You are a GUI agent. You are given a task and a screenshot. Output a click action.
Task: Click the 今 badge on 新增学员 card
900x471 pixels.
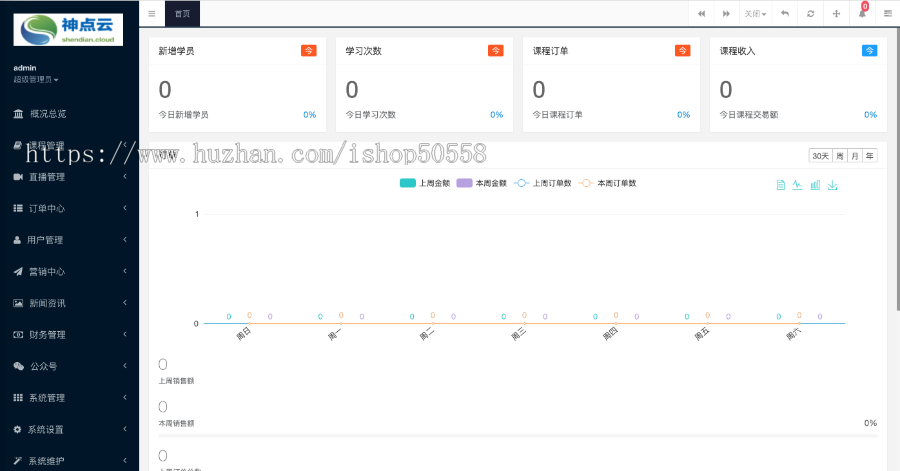tap(309, 50)
